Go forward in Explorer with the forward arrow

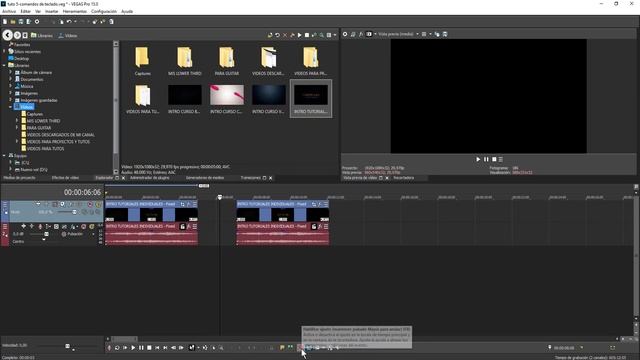pyautogui.click(x=17, y=35)
